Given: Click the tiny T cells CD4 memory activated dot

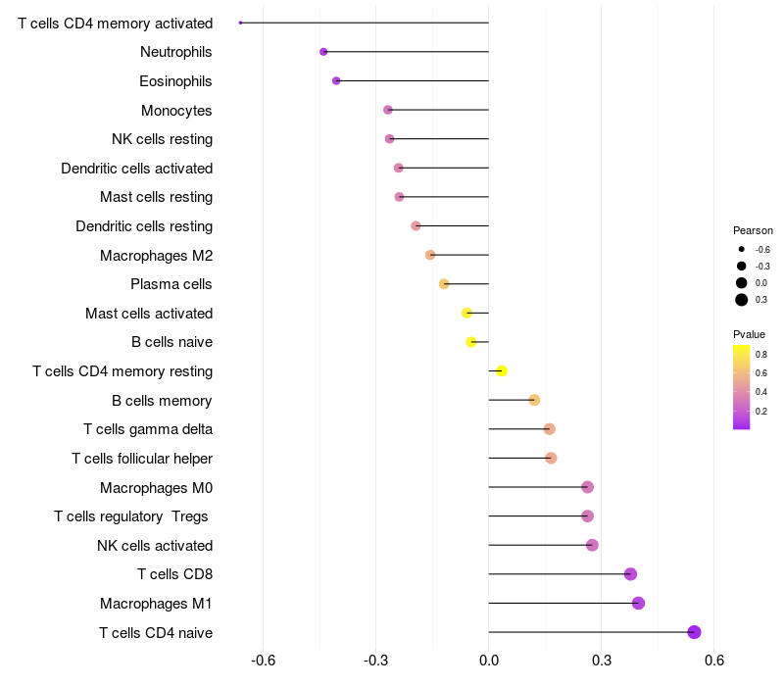Looking at the screenshot, I should coord(241,23).
